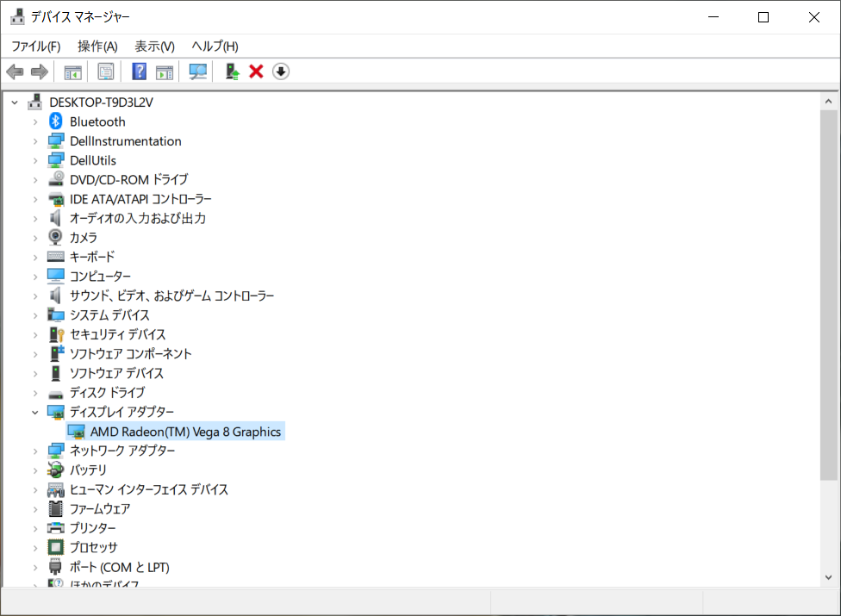The height and width of the screenshot is (616, 841).
Task: Click the processor chip icon
Action: (x=56, y=547)
